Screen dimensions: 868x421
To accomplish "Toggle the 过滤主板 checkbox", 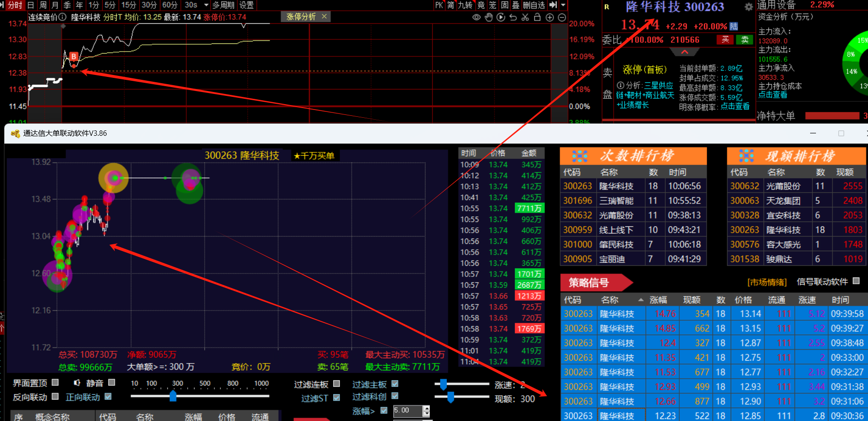I will click(395, 384).
